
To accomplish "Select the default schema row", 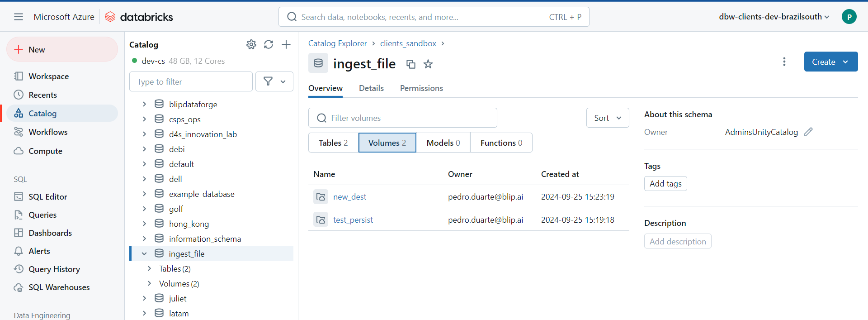I will [212, 164].
